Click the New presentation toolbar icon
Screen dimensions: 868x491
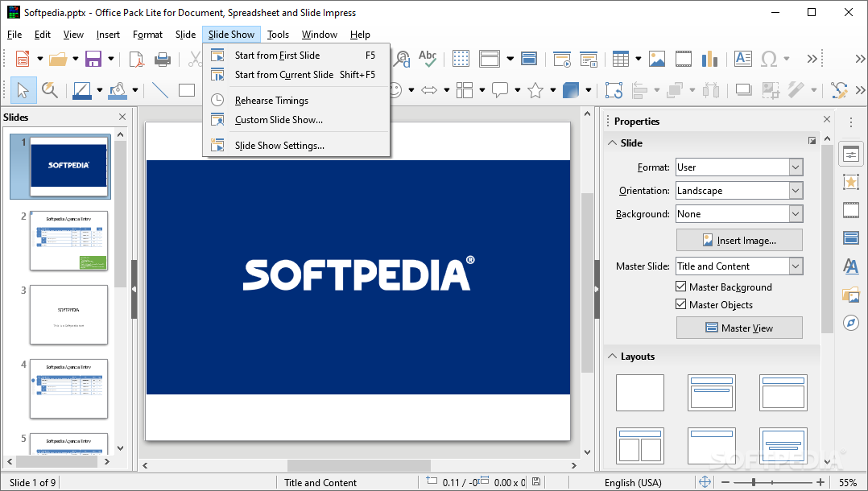(x=23, y=59)
